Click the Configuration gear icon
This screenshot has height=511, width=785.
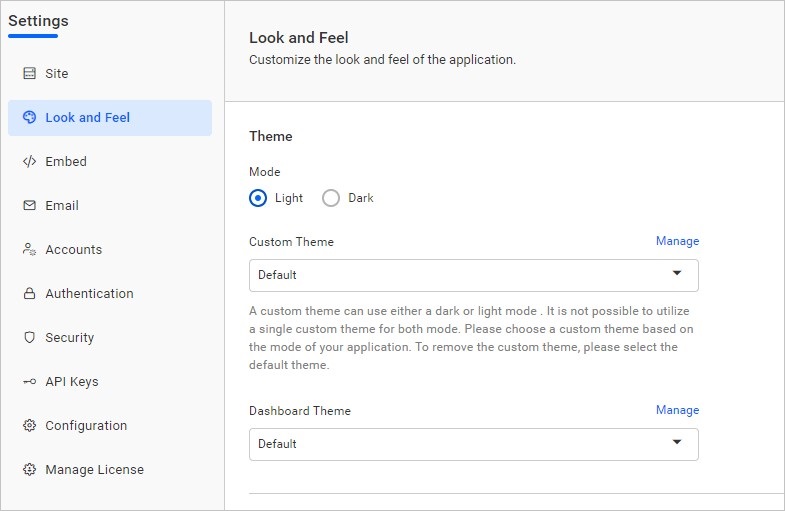pos(29,426)
